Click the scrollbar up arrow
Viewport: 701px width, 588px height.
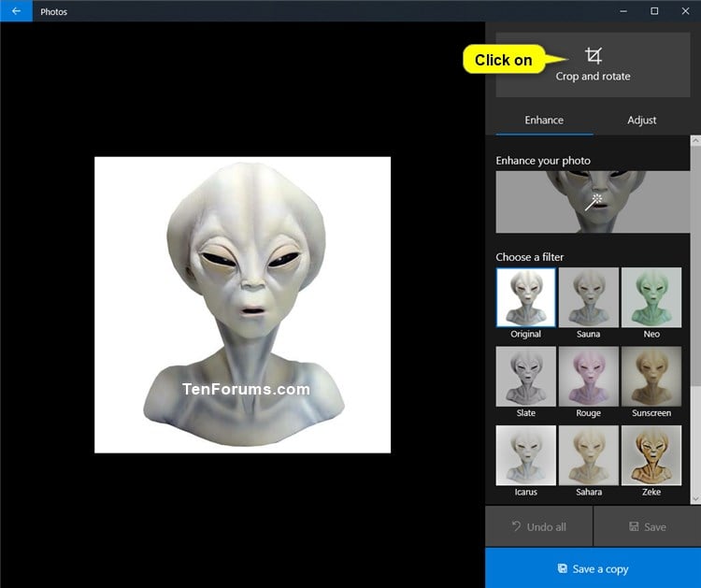pos(695,140)
